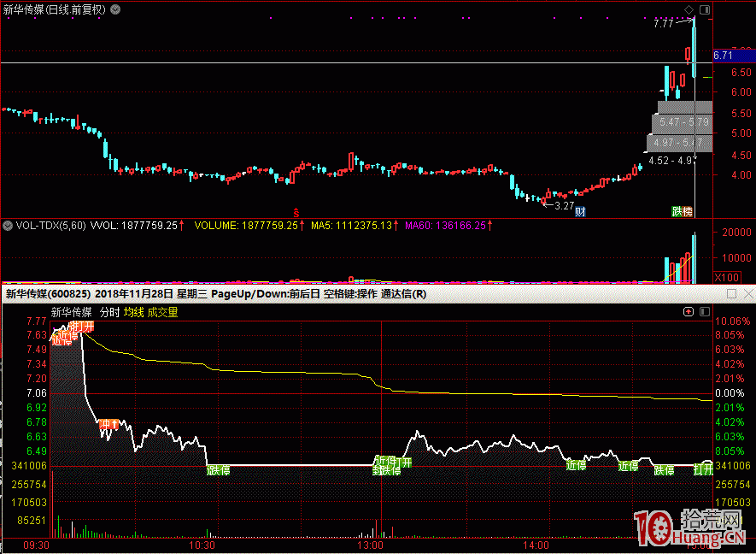
Task: Click the red up-arrow icon in intraday header
Action: coord(689,312)
